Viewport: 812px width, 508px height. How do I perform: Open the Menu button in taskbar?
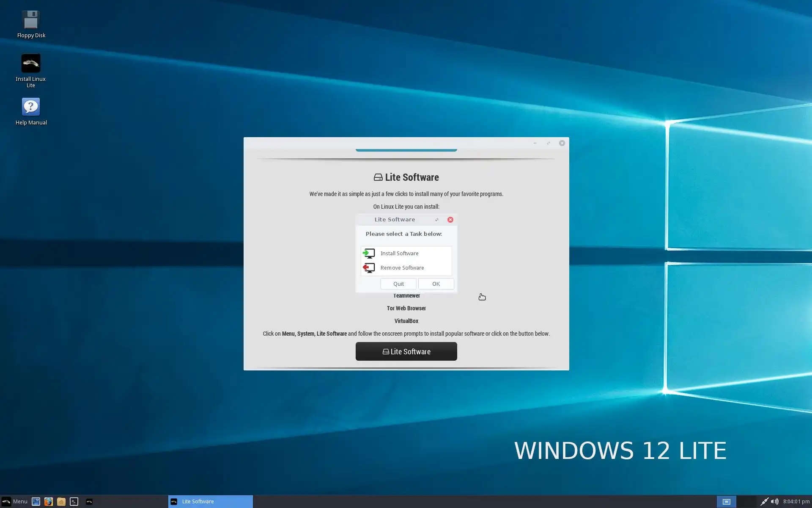point(14,501)
